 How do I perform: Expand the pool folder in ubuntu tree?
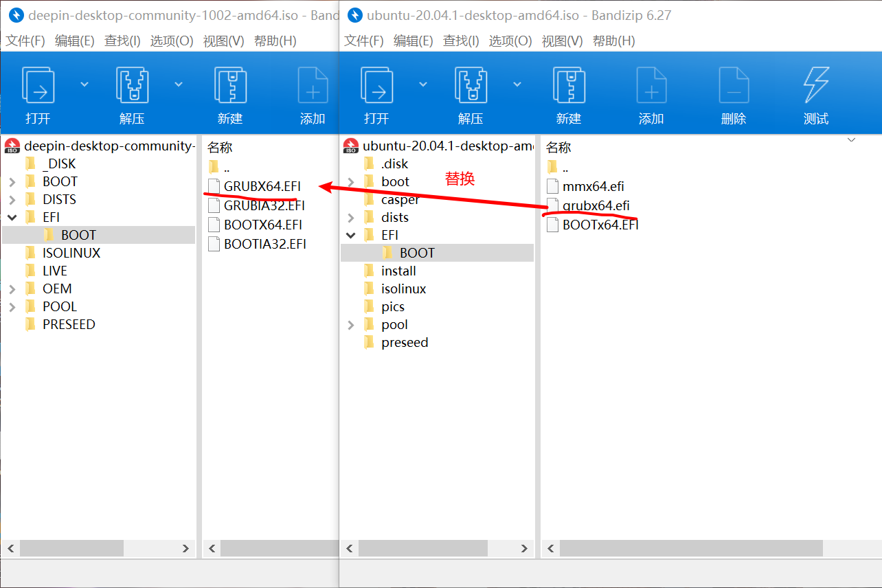351,324
